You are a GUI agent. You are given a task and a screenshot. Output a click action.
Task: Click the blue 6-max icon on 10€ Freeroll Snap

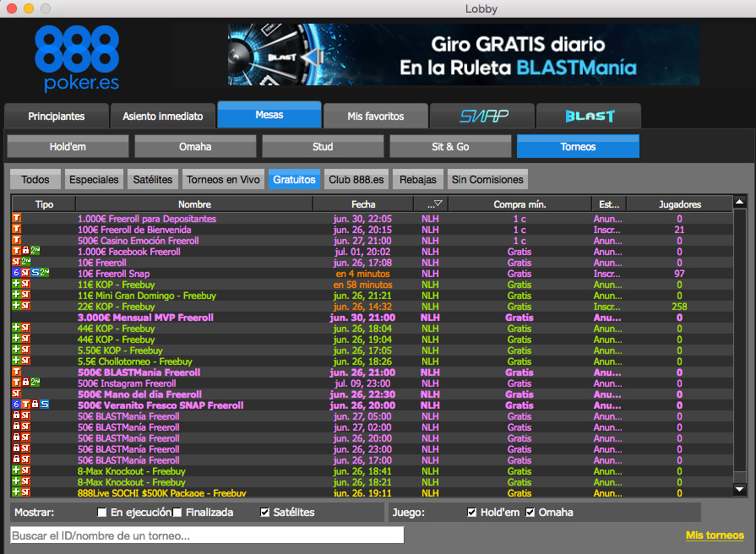click(x=16, y=273)
